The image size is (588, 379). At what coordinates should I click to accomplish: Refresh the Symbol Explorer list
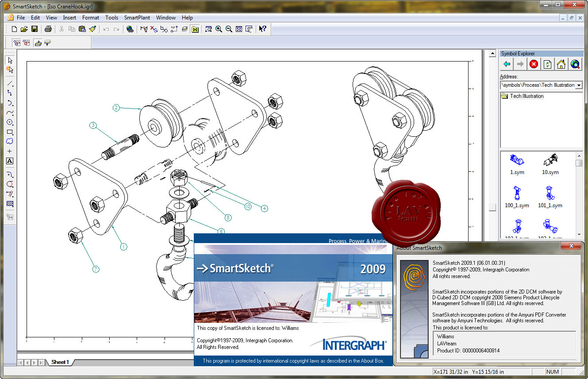pyautogui.click(x=548, y=64)
